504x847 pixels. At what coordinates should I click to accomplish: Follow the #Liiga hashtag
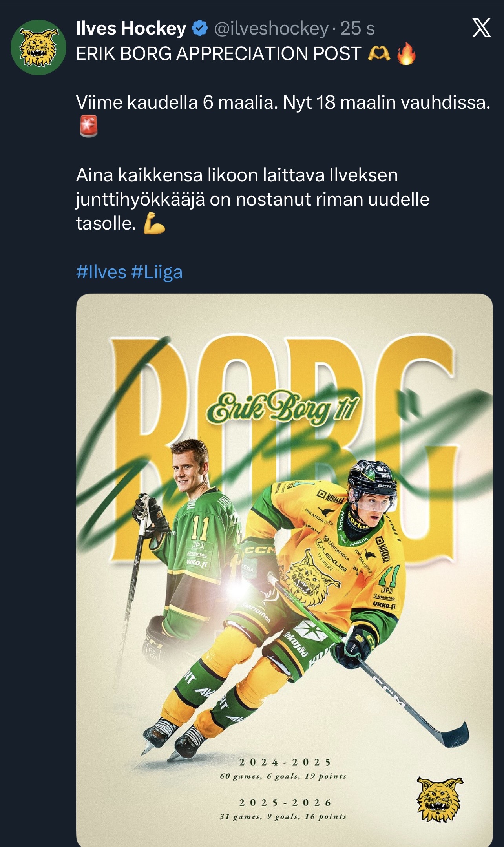click(157, 272)
